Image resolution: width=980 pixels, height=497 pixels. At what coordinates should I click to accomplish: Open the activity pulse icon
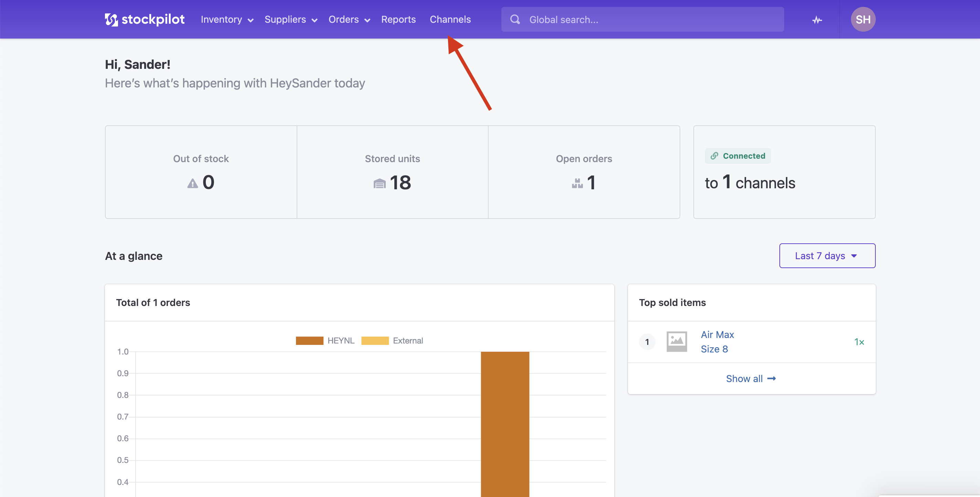[817, 20]
